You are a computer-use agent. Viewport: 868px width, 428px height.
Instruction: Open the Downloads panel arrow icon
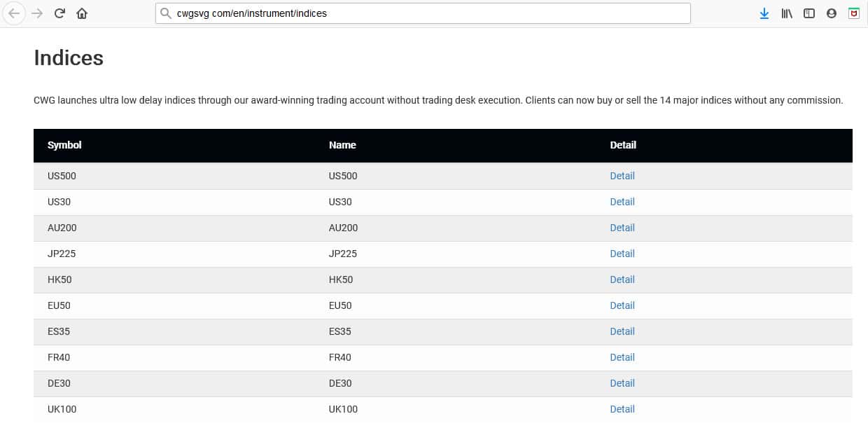tap(764, 13)
